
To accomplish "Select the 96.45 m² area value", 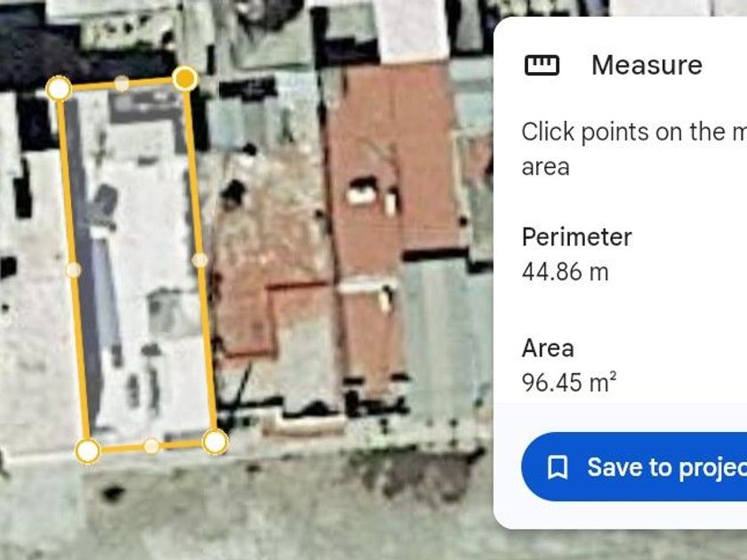I will click(569, 382).
